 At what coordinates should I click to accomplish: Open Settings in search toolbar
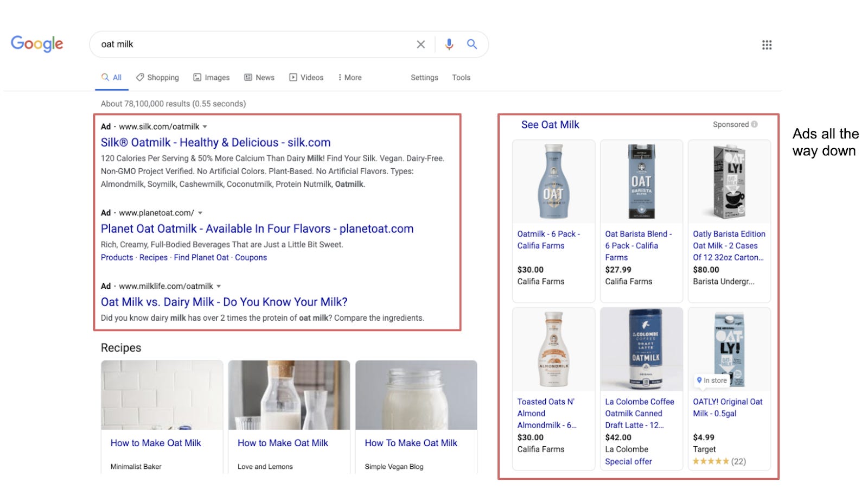pyautogui.click(x=424, y=78)
